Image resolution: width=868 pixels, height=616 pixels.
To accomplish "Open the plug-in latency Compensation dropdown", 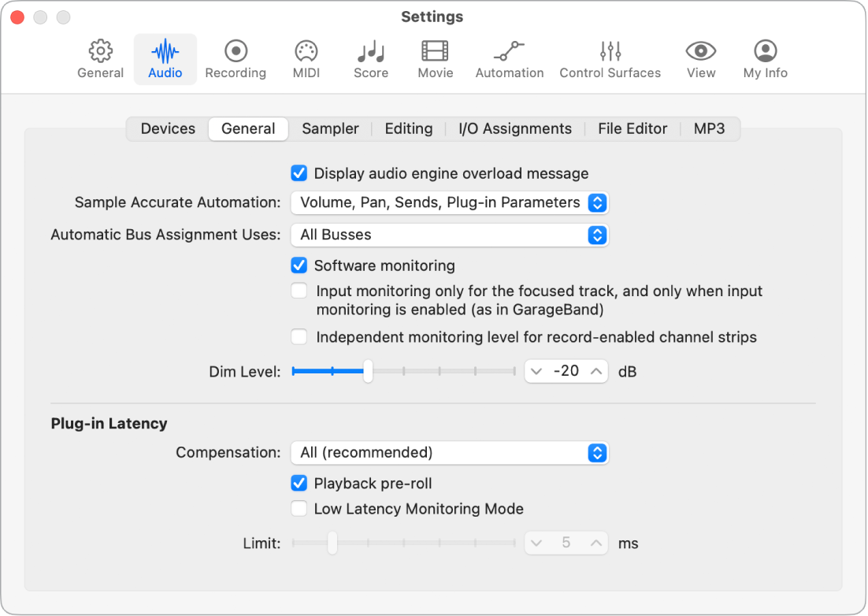I will [x=450, y=452].
